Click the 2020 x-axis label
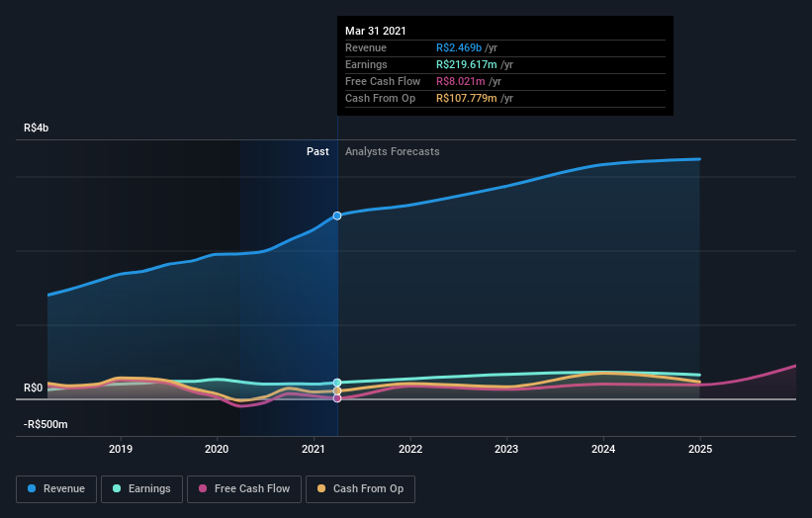 [217, 449]
